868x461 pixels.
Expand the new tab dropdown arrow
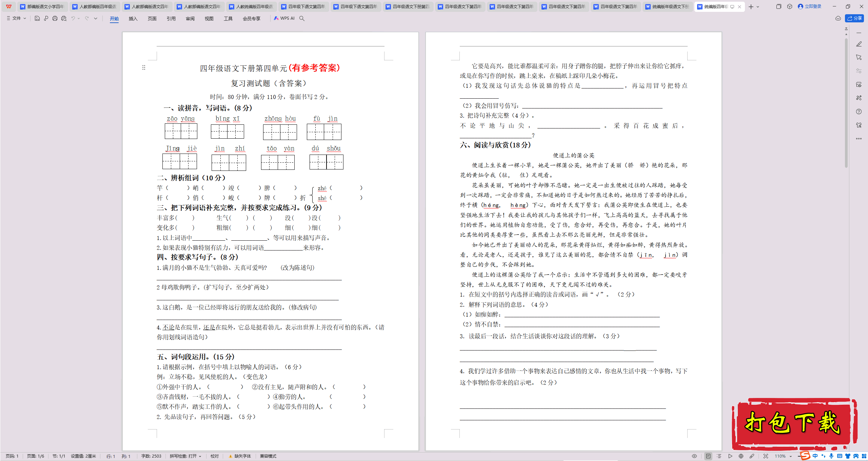758,7
